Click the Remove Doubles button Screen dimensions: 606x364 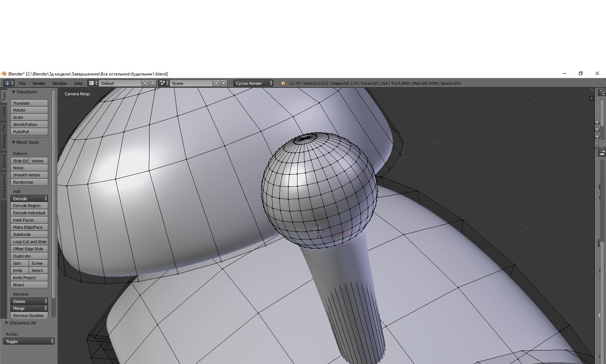(x=29, y=315)
